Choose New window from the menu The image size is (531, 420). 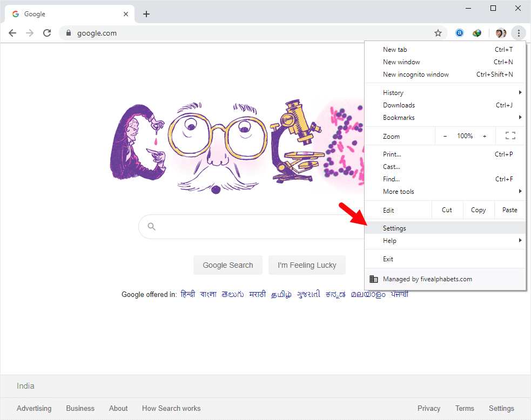[445, 62]
